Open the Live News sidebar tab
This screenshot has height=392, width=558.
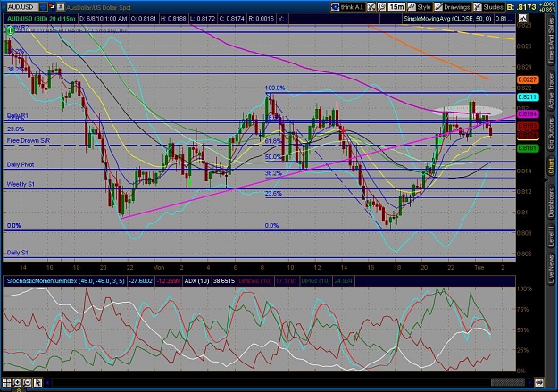coord(551,267)
